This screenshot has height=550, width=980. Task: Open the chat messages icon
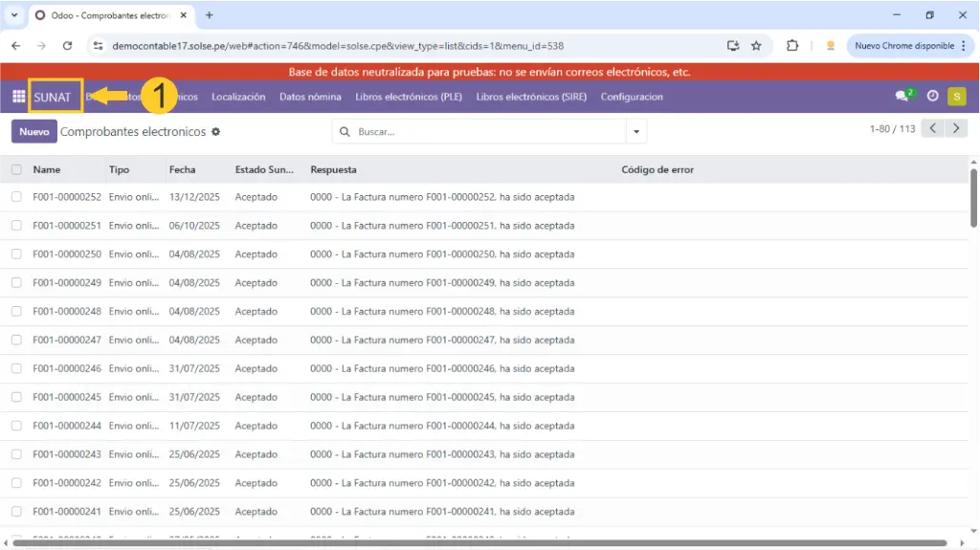[902, 97]
